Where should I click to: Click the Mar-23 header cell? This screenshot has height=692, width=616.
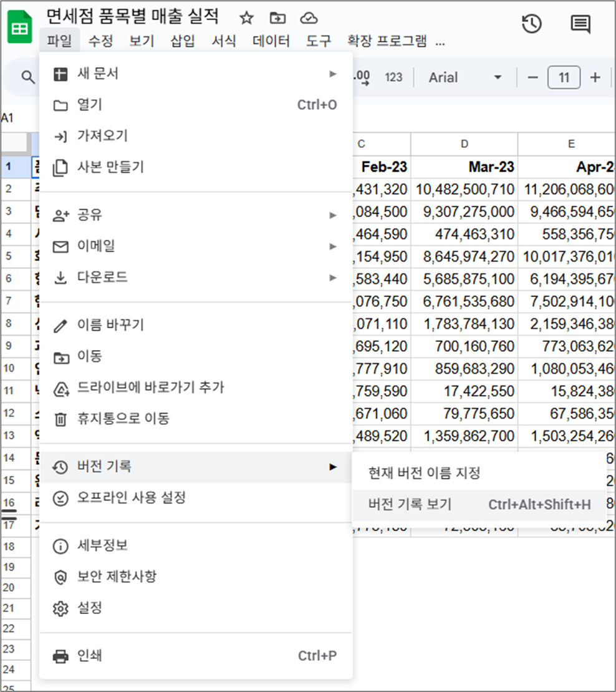point(464,167)
